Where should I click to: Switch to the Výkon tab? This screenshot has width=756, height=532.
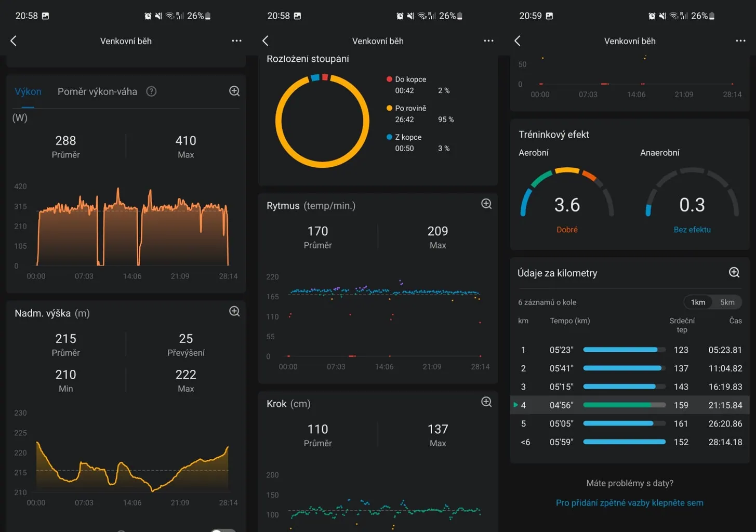(x=28, y=92)
